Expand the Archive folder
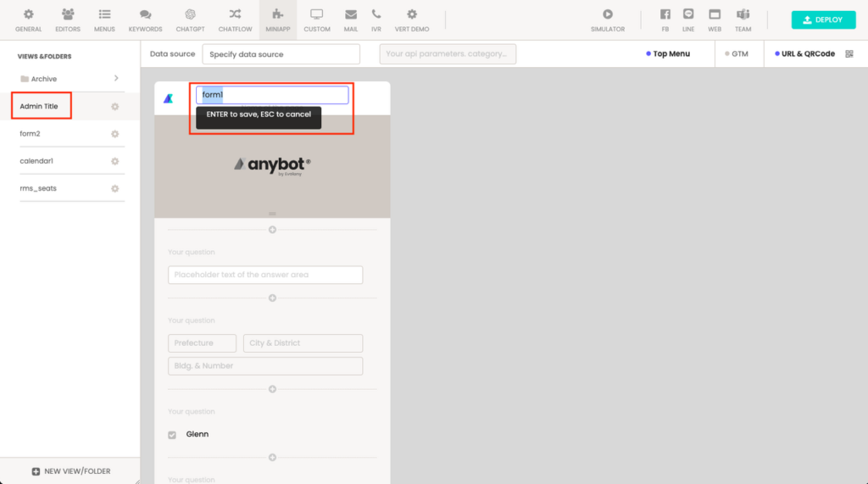 coord(115,79)
